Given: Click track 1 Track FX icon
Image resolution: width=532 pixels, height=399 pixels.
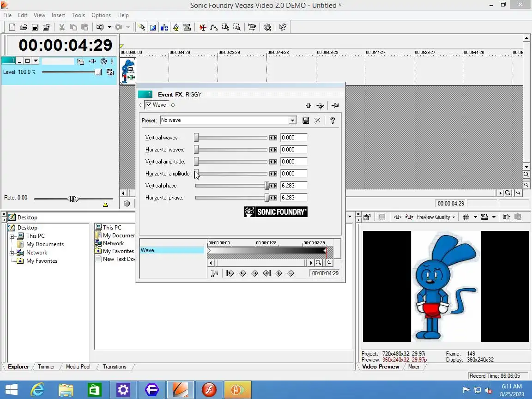Looking at the screenshot, I should tap(92, 61).
